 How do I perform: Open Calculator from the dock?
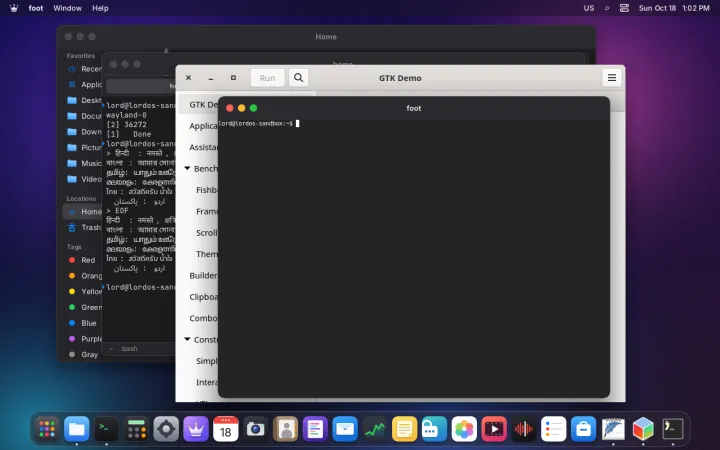136,430
